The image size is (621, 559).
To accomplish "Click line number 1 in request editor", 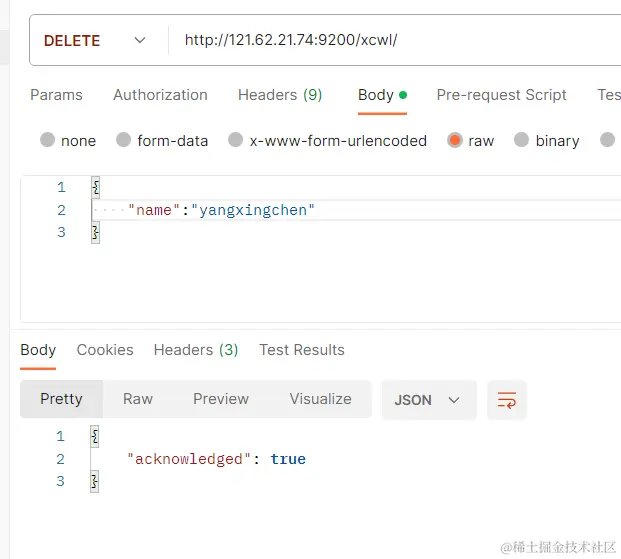I will 61,187.
